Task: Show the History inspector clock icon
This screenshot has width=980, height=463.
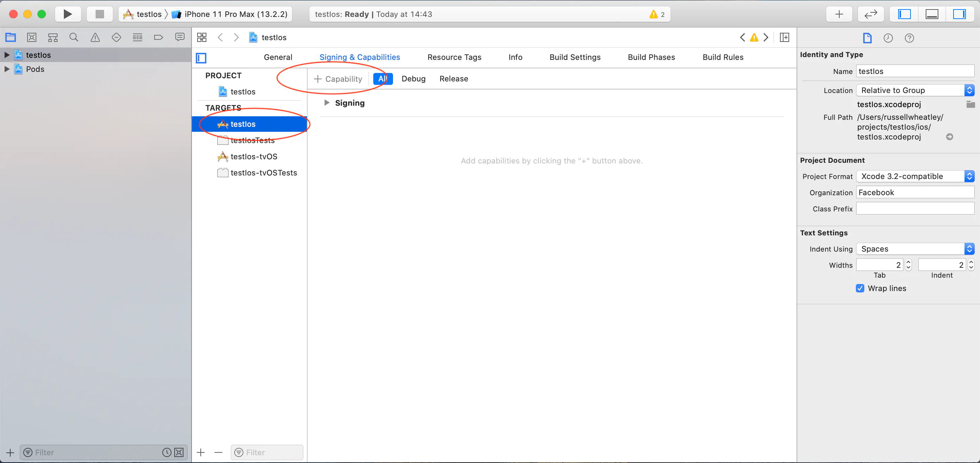Action: click(888, 38)
